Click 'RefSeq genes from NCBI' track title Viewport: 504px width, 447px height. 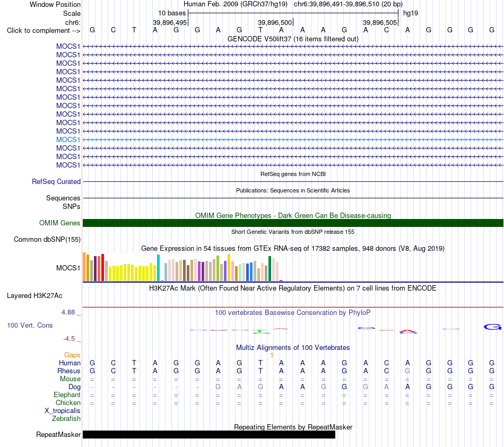(x=293, y=174)
